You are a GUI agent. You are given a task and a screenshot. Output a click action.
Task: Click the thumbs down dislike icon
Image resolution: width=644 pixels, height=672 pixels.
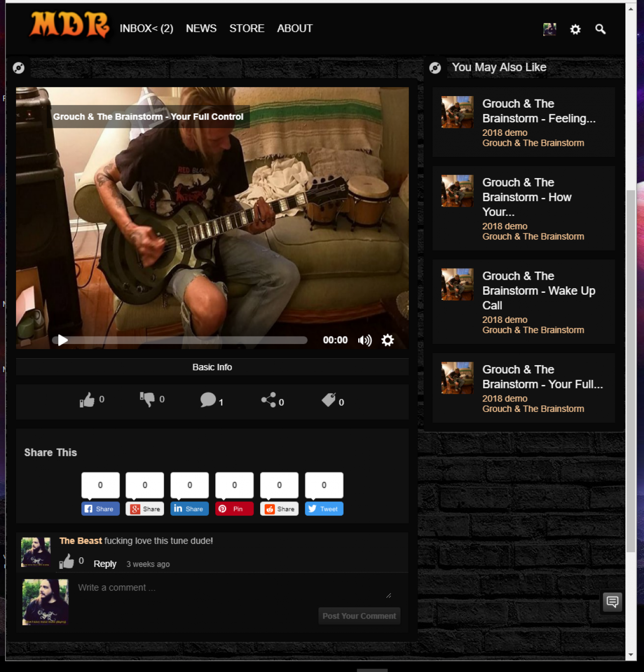point(147,399)
